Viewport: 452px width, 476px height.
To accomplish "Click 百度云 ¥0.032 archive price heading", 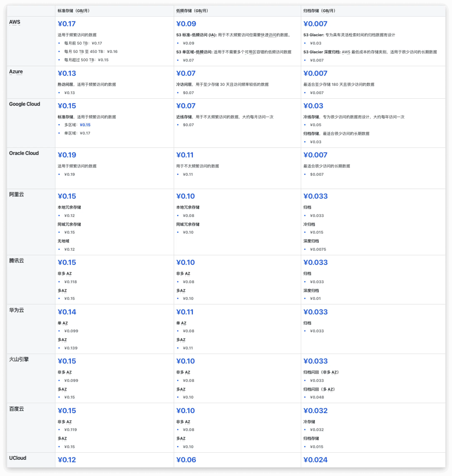I will (x=315, y=410).
